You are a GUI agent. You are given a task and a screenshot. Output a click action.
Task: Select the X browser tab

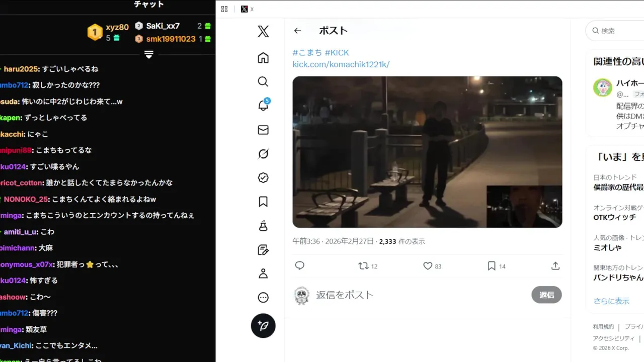click(x=248, y=9)
